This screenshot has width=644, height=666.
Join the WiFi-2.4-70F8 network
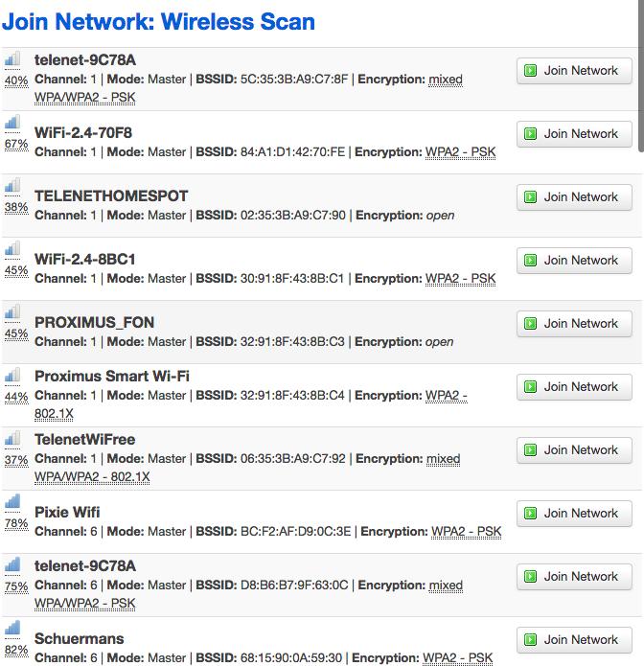click(x=574, y=134)
